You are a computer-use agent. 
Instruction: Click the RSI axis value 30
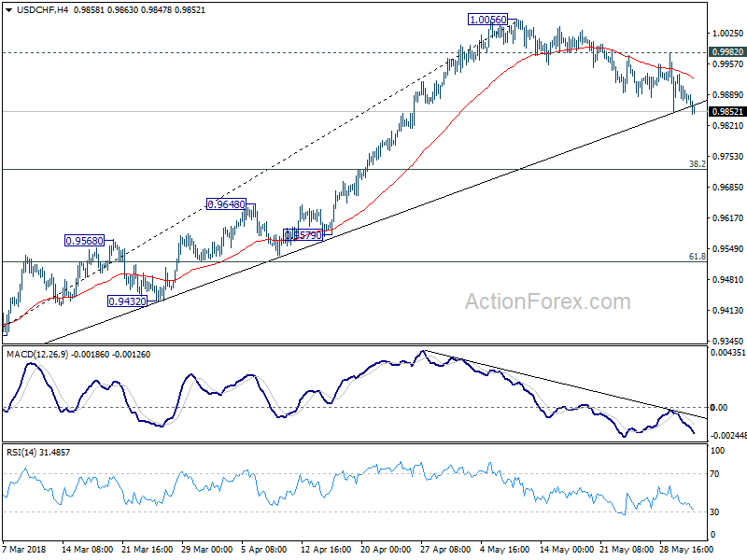714,511
